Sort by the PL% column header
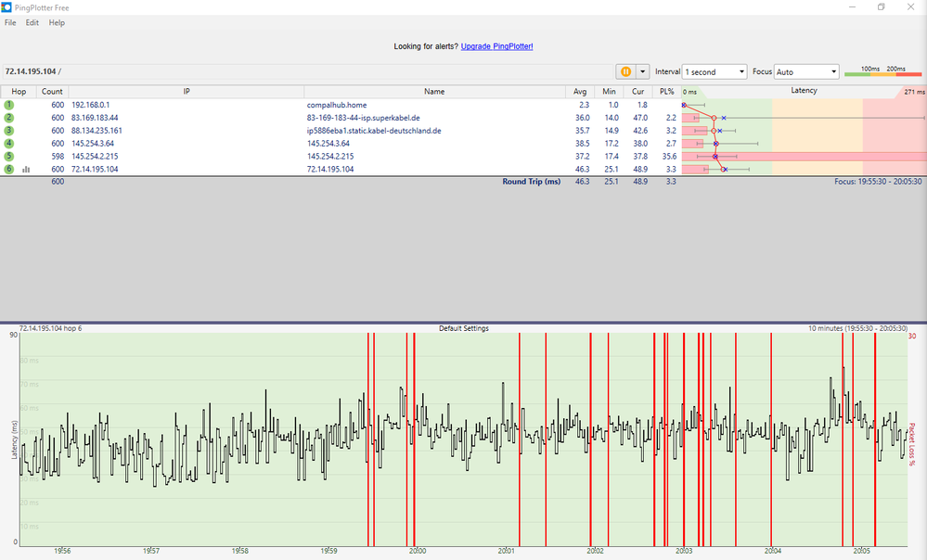 tap(665, 92)
